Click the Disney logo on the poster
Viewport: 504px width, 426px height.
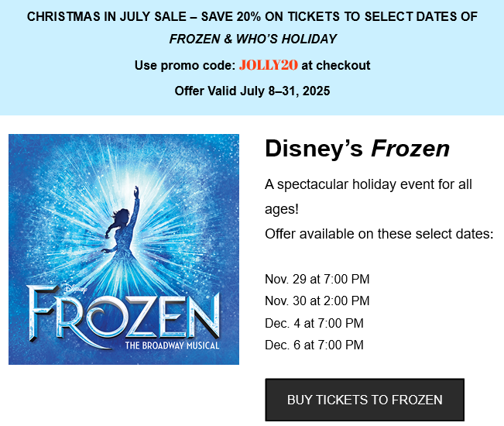[x=76, y=288]
